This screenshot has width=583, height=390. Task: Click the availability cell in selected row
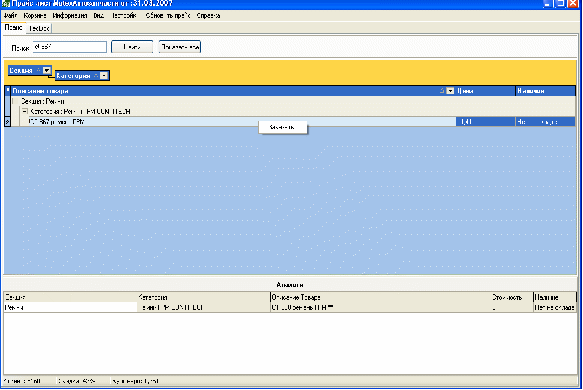pos(545,122)
